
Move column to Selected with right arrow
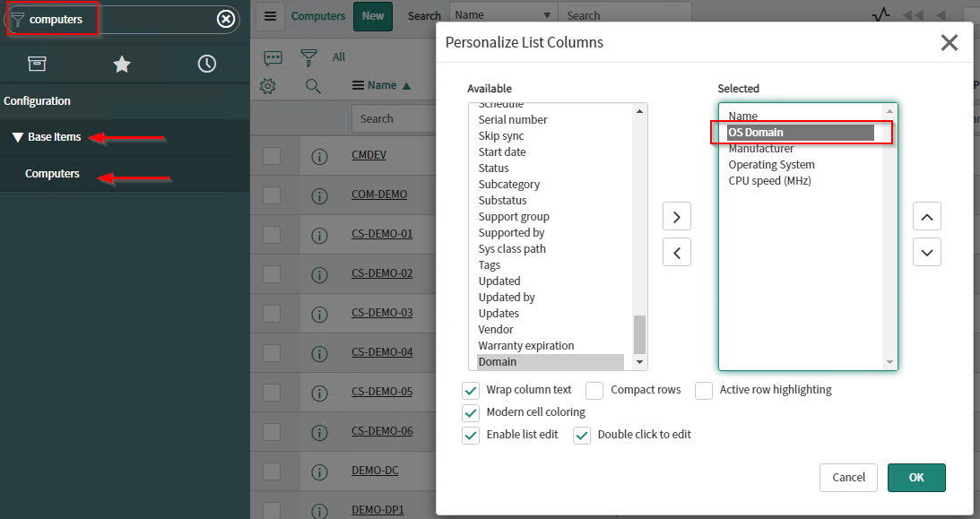[677, 217]
